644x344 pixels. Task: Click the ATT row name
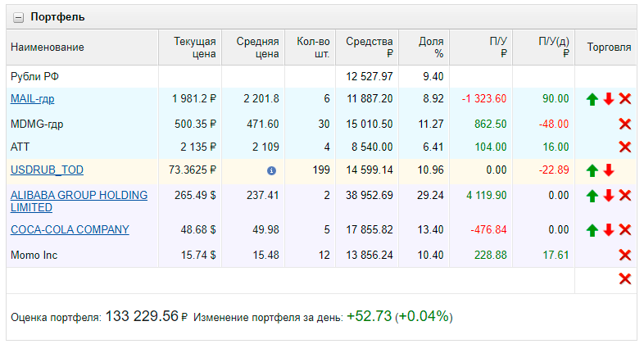(20, 147)
